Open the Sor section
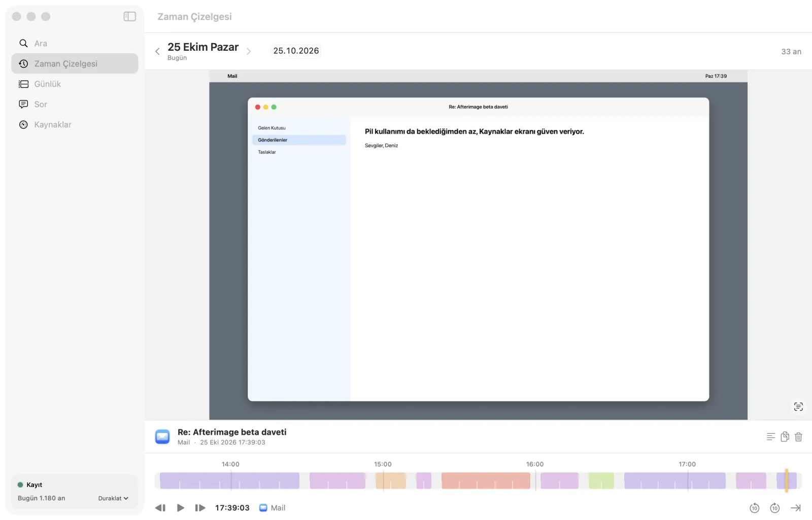 (x=75, y=105)
